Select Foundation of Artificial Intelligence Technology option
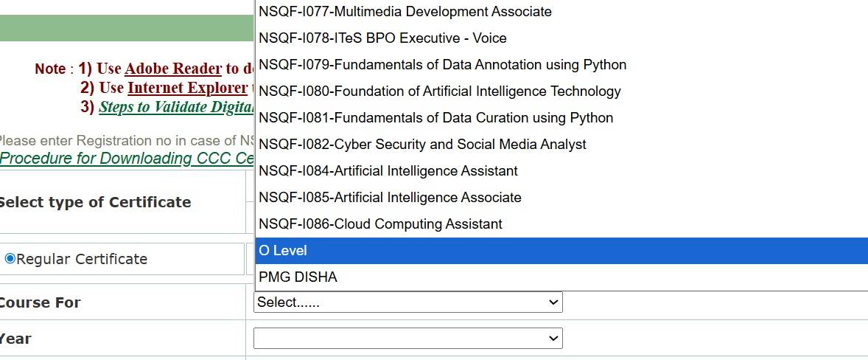 coord(439,91)
